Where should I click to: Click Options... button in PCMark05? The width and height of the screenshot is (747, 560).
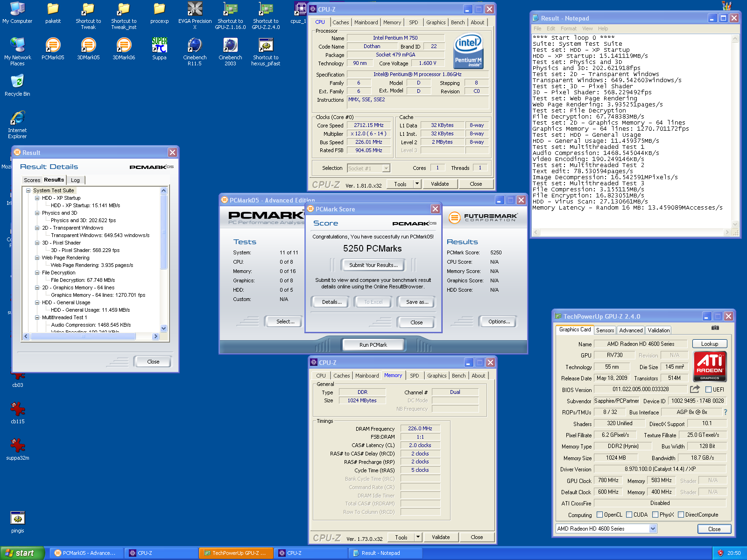coord(499,322)
